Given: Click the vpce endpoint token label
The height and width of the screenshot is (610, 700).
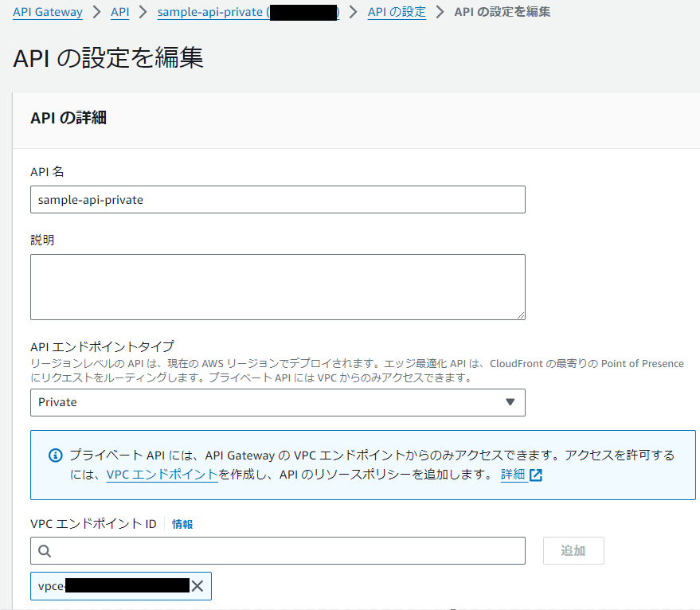Looking at the screenshot, I should click(114, 586).
